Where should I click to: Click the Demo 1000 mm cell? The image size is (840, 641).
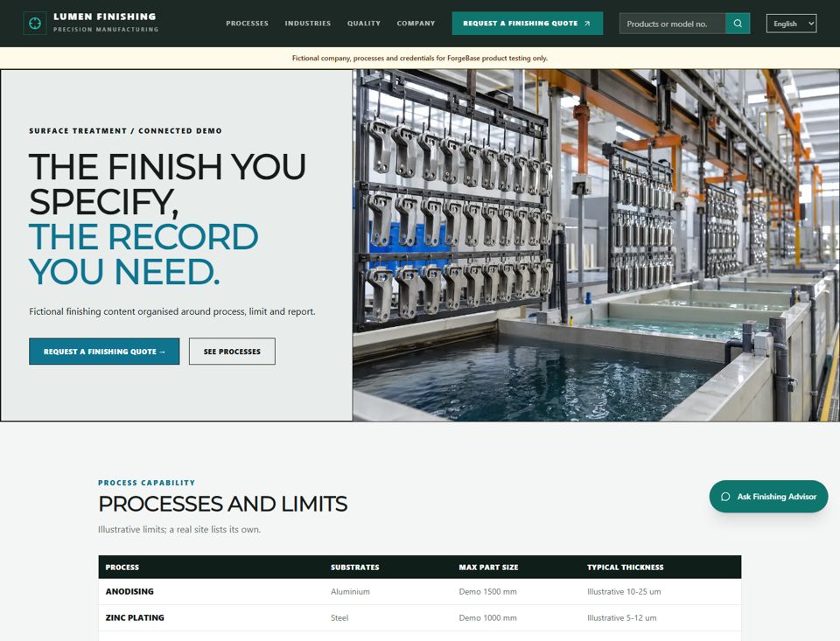pyautogui.click(x=488, y=618)
